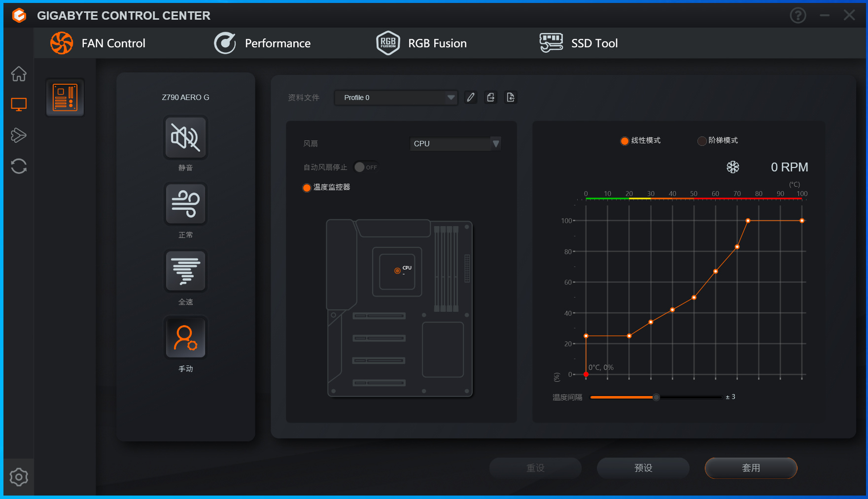
Task: Select the linear mode (线性模式) radio button
Action: coord(625,141)
